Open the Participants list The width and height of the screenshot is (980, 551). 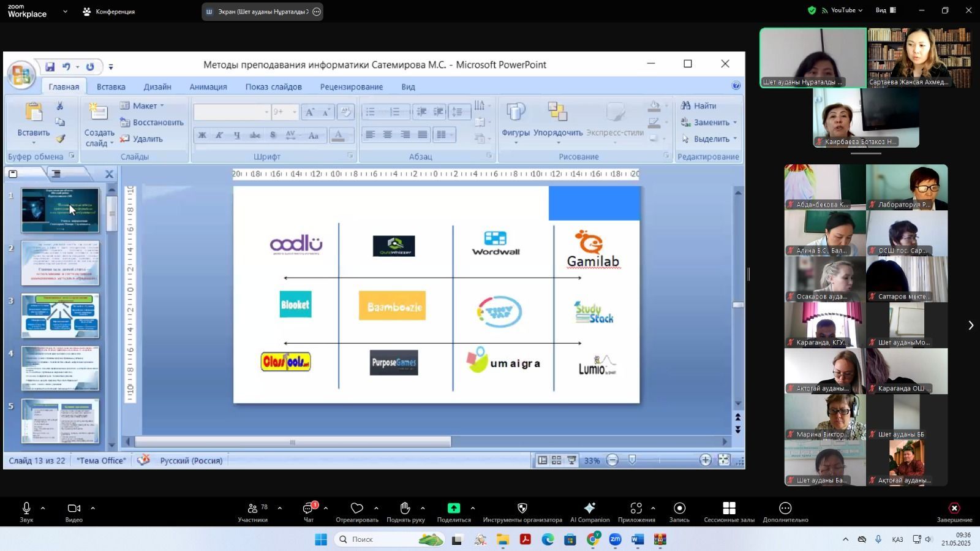click(252, 508)
